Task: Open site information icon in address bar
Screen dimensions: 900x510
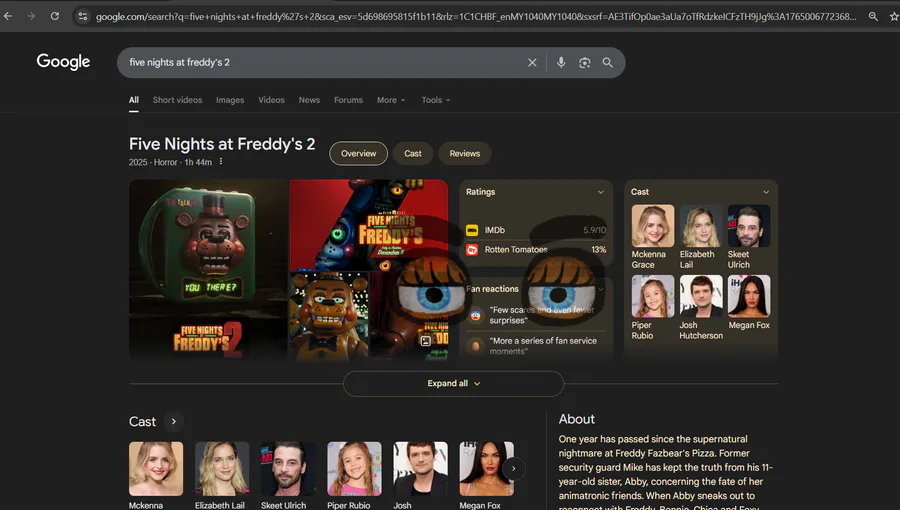Action: (83, 17)
